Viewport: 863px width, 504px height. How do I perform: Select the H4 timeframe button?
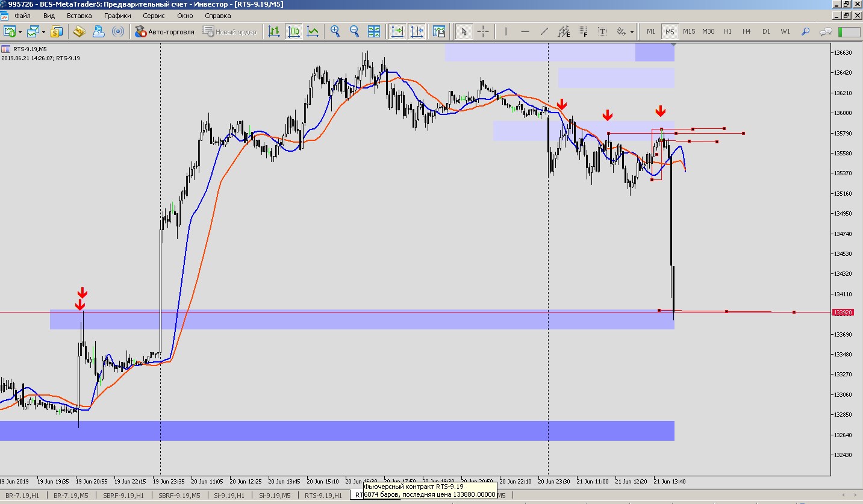click(x=747, y=31)
